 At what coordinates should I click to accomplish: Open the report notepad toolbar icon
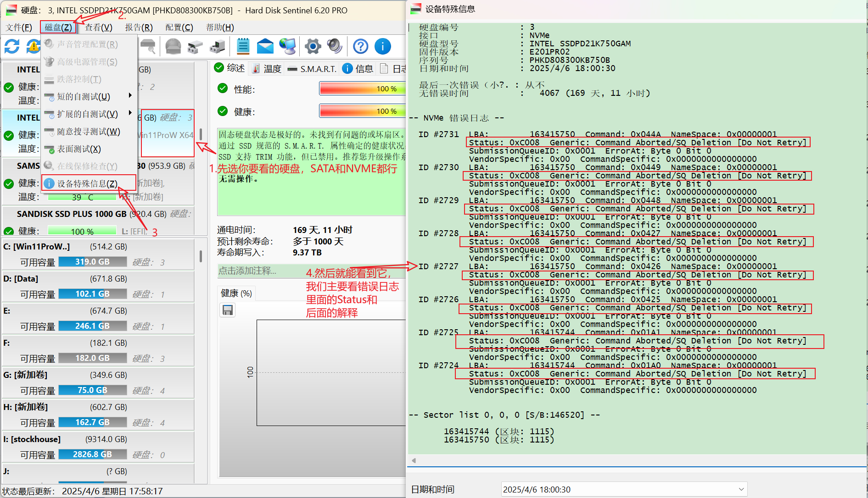[x=243, y=46]
